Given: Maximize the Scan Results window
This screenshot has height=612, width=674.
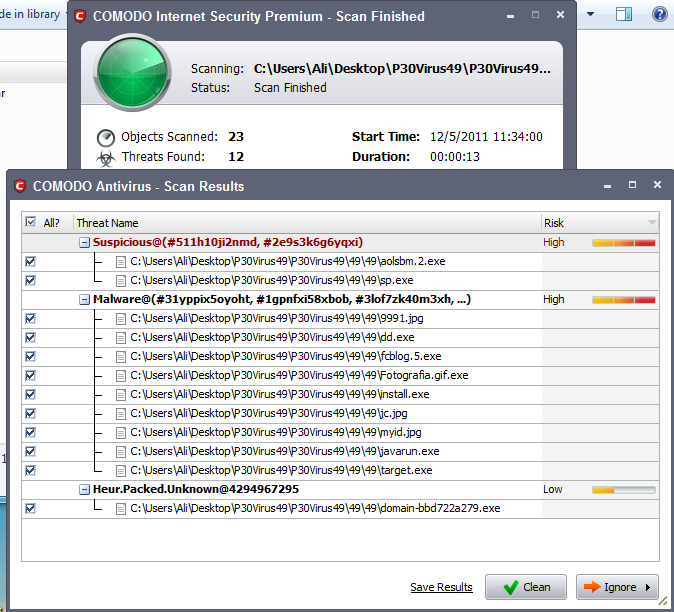Looking at the screenshot, I should [x=632, y=185].
